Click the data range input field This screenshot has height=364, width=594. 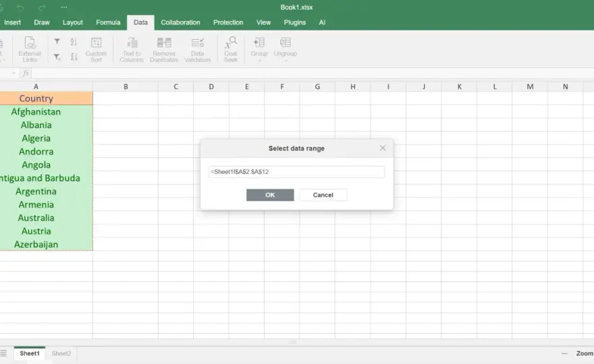[x=296, y=172]
